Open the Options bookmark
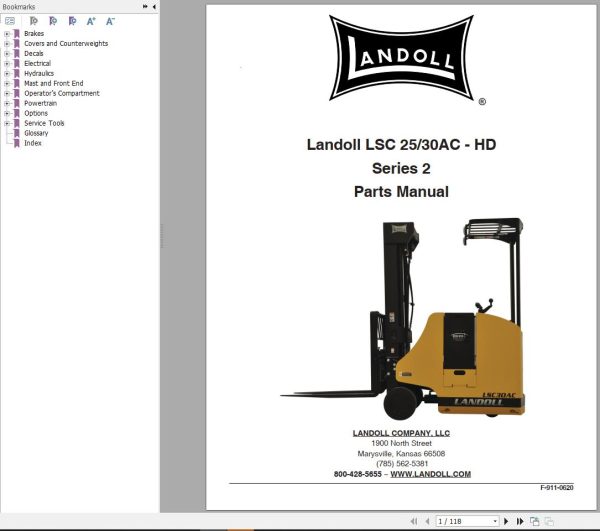Screen dimensions: 600x531 [x=36, y=113]
